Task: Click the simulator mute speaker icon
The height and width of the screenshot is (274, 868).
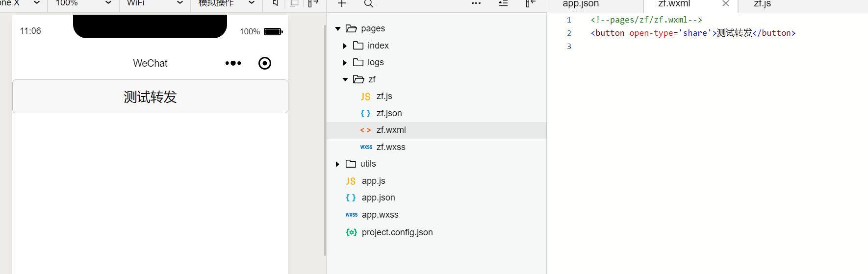Action: tap(275, 3)
